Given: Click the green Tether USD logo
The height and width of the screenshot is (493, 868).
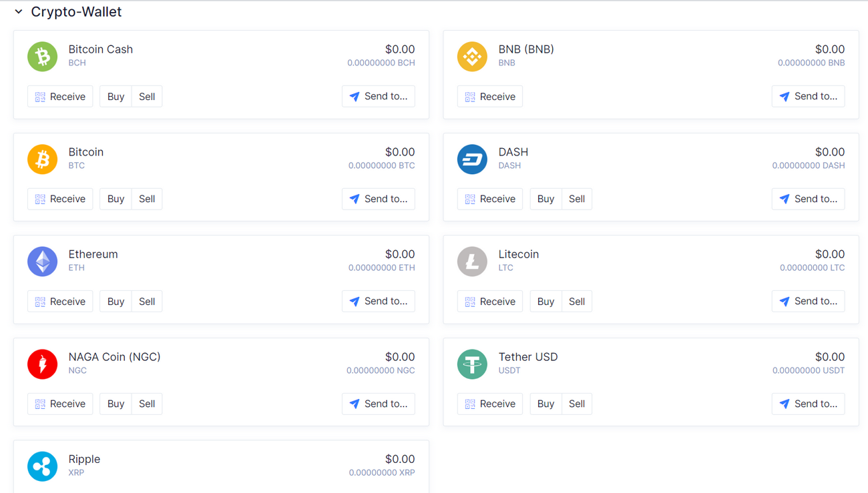Looking at the screenshot, I should pos(472,364).
